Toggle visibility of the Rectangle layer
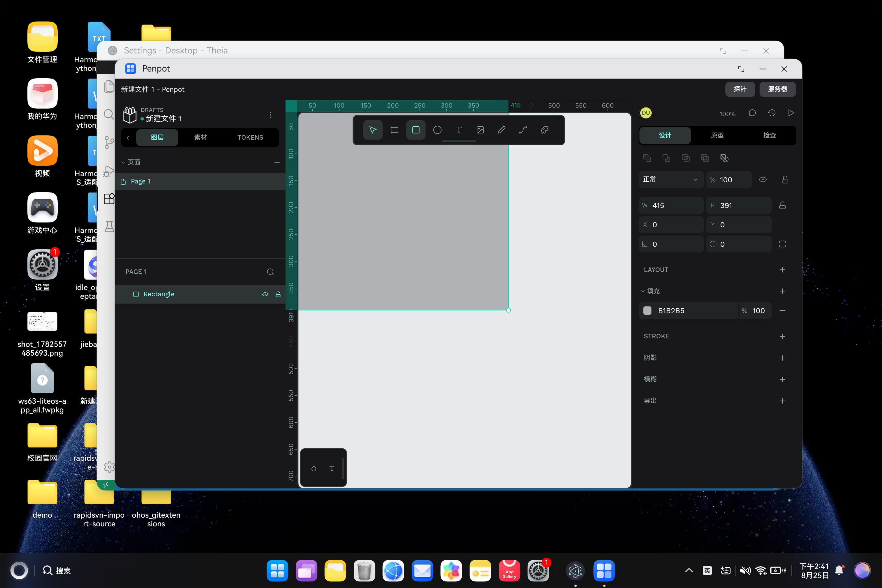882x588 pixels. tap(265, 294)
